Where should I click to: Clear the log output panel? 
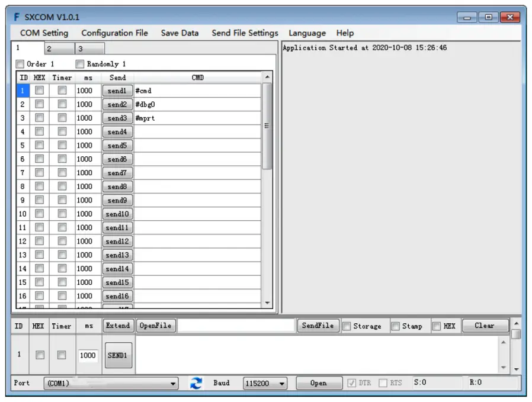[x=485, y=325]
